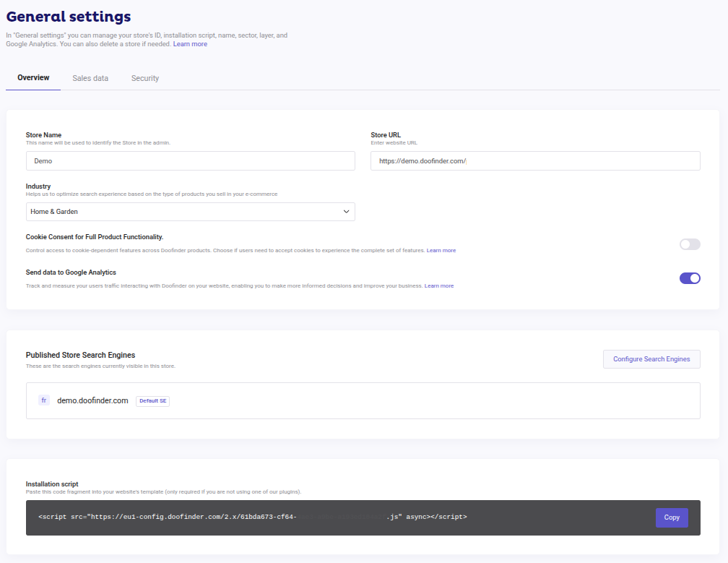
Task: Click the Default SE badge
Action: pos(152,401)
